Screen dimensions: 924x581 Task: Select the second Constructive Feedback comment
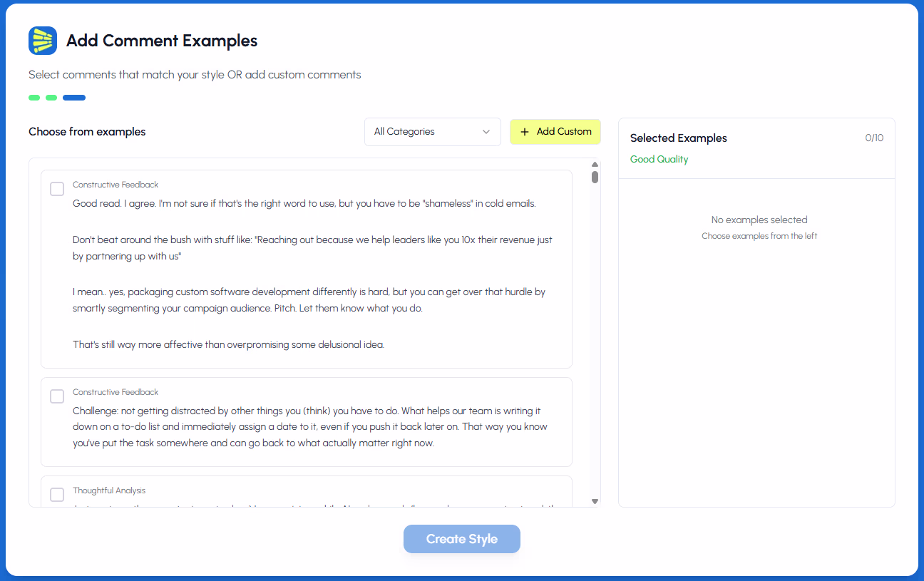point(57,396)
